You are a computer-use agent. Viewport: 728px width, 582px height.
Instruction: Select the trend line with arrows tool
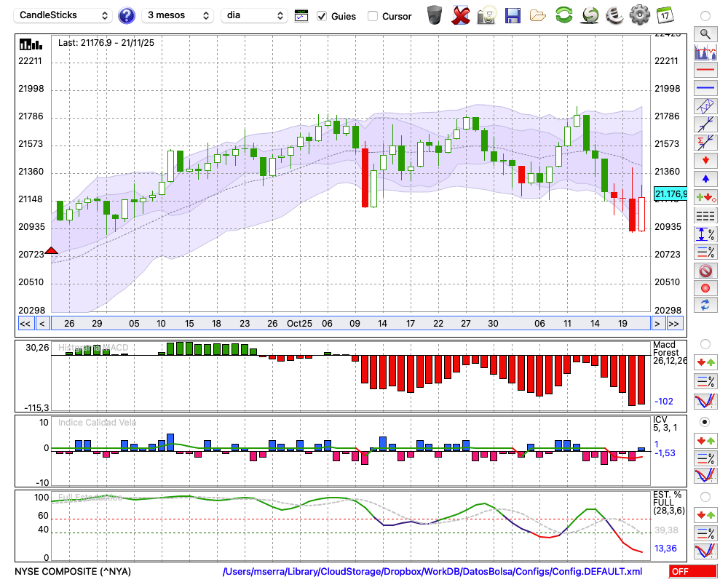click(705, 124)
